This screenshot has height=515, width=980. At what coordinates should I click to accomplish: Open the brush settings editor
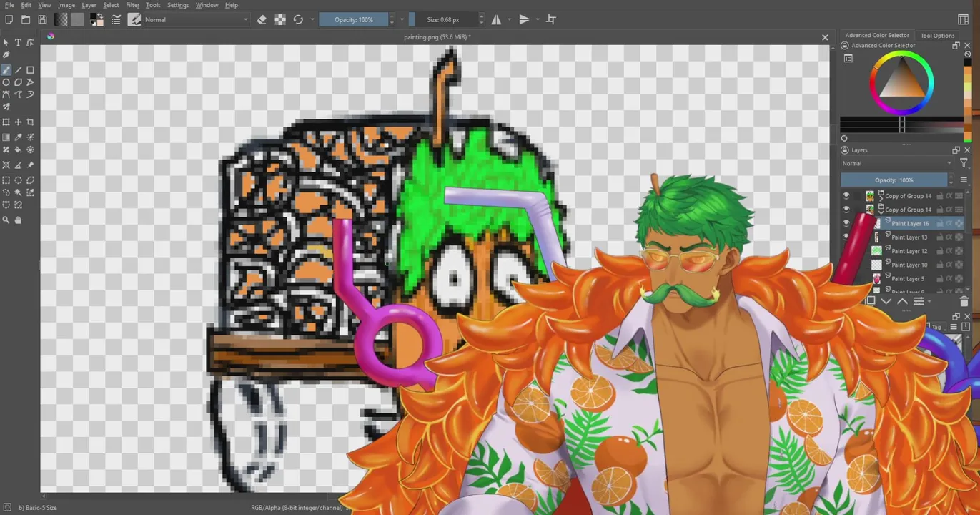pyautogui.click(x=116, y=19)
